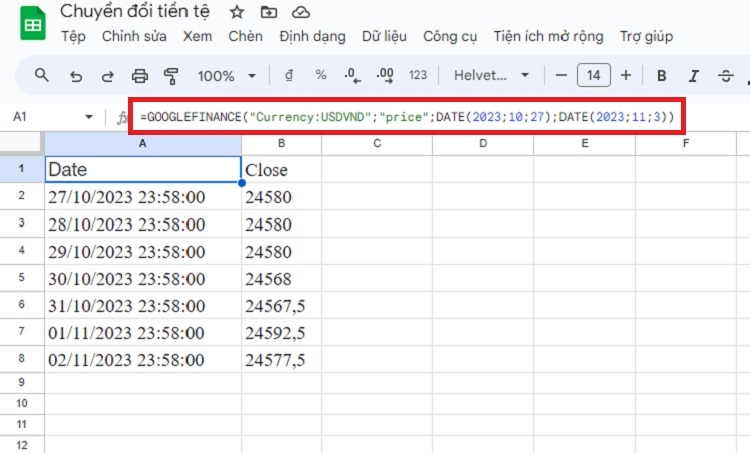Select row 9 header
750x453 pixels.
22,382
